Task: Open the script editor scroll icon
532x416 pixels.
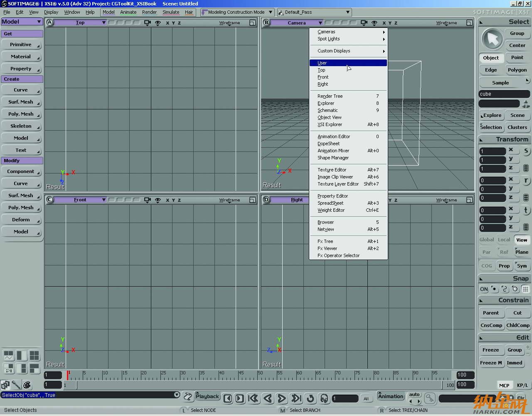Action: pyautogui.click(x=188, y=397)
